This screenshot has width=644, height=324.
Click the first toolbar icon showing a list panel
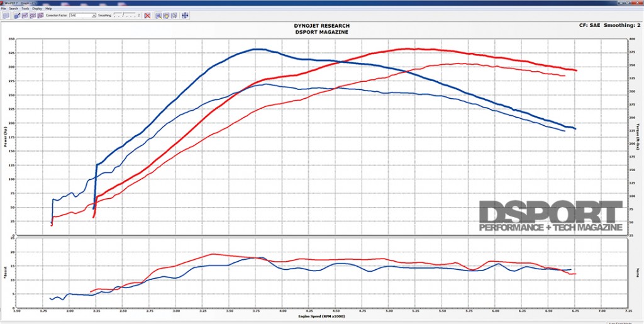point(6,16)
